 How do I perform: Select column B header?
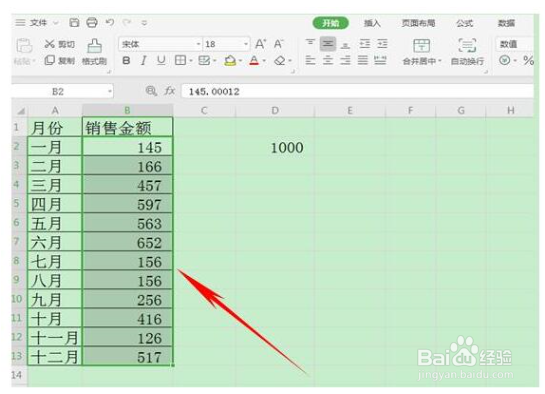pos(128,110)
